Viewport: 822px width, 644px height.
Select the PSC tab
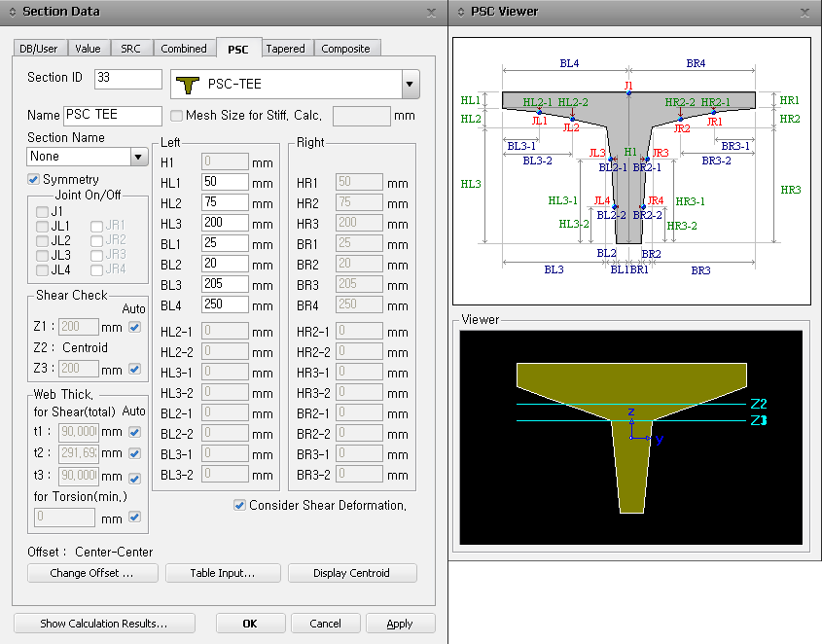click(238, 49)
